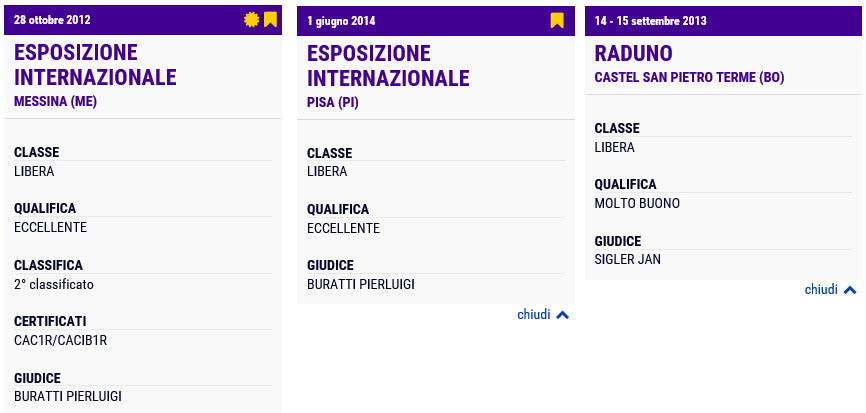The width and height of the screenshot is (866, 413).
Task: Click the yellow sun badge on Messina card
Action: click(x=251, y=20)
